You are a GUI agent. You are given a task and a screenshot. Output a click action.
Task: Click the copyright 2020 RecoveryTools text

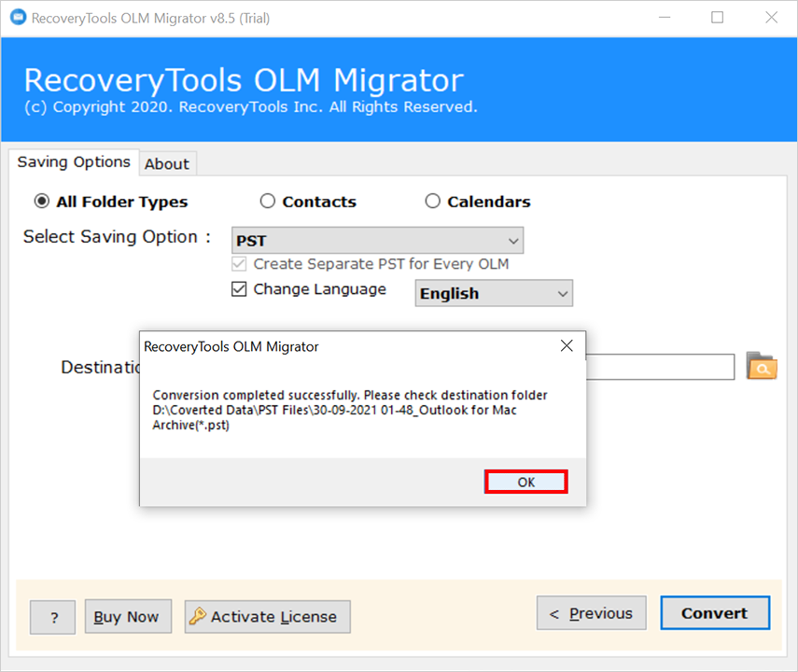251,107
